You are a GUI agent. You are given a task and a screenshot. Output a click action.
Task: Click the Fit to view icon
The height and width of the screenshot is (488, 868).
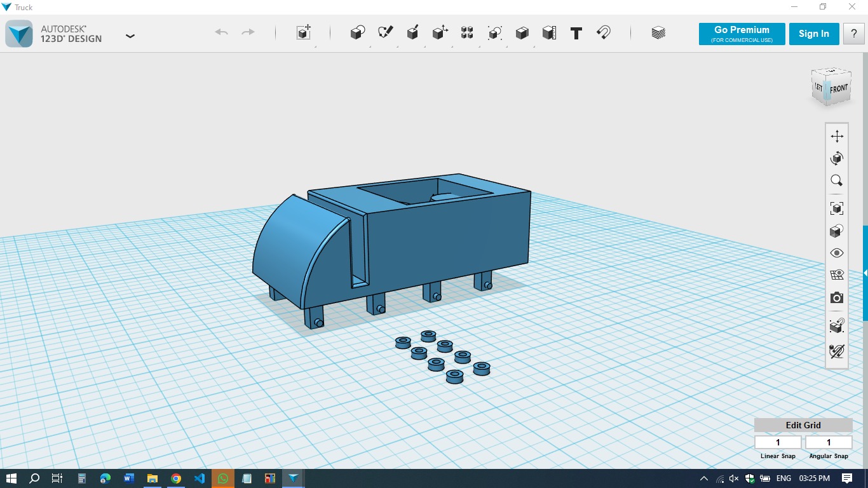pos(837,208)
